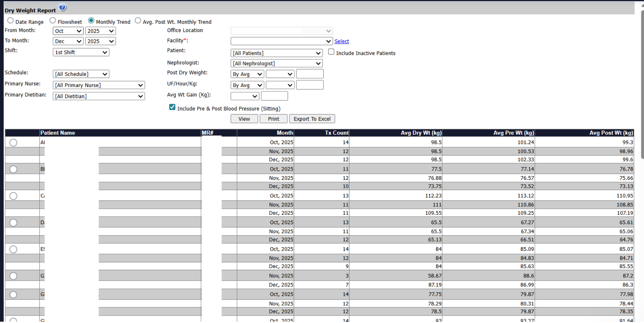Open the Patient '[All Patients]' dropdown
This screenshot has height=323, width=644.
point(277,53)
